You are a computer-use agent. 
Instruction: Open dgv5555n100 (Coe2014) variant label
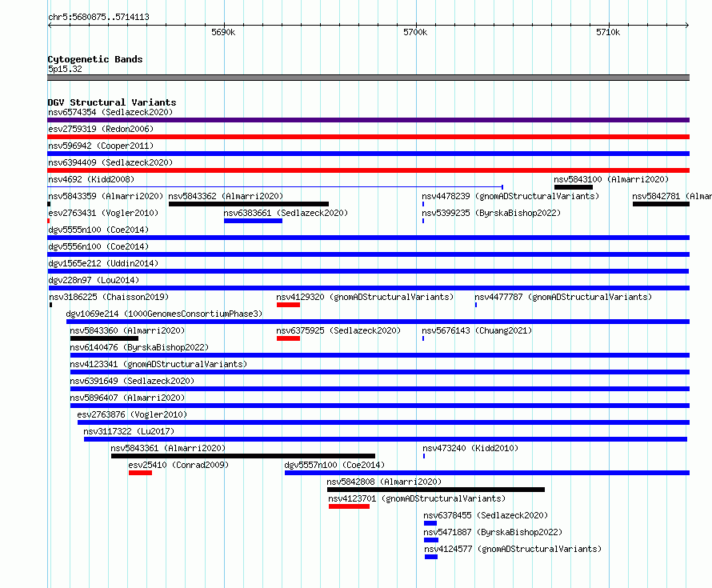98,230
